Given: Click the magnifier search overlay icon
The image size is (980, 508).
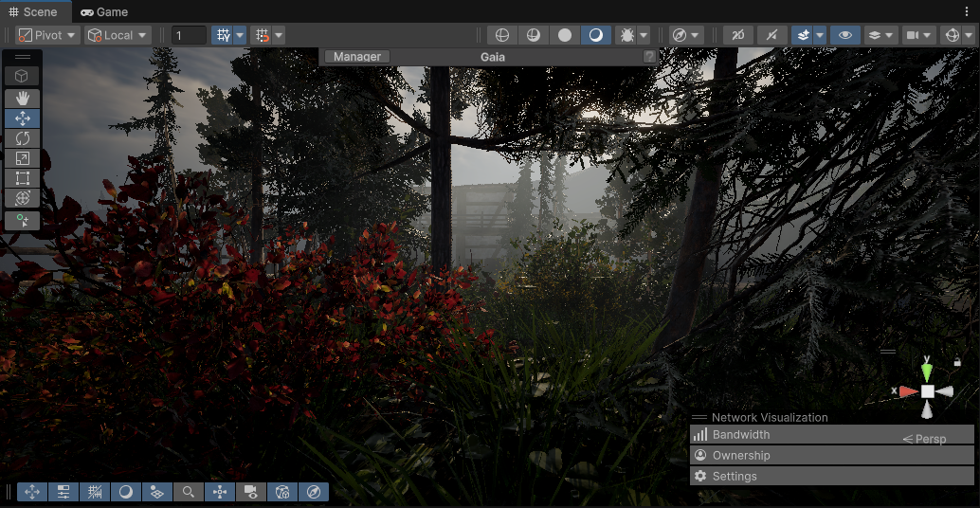Looking at the screenshot, I should click(188, 492).
